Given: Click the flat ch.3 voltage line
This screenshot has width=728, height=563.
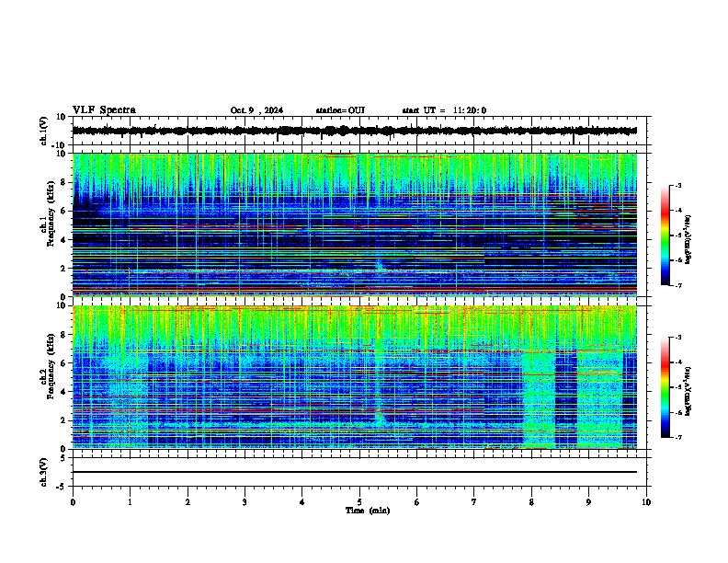Looking at the screenshot, I should [355, 472].
